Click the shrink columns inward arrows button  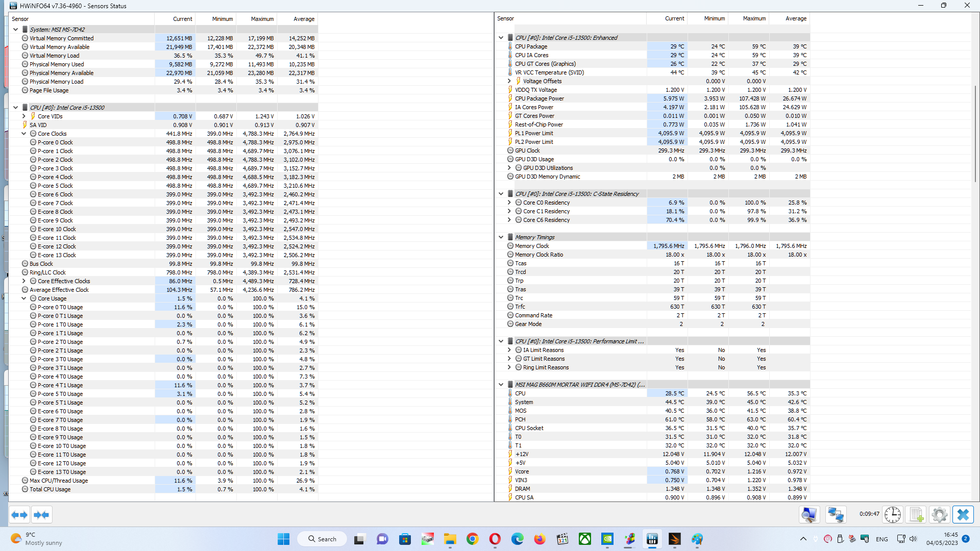[41, 515]
